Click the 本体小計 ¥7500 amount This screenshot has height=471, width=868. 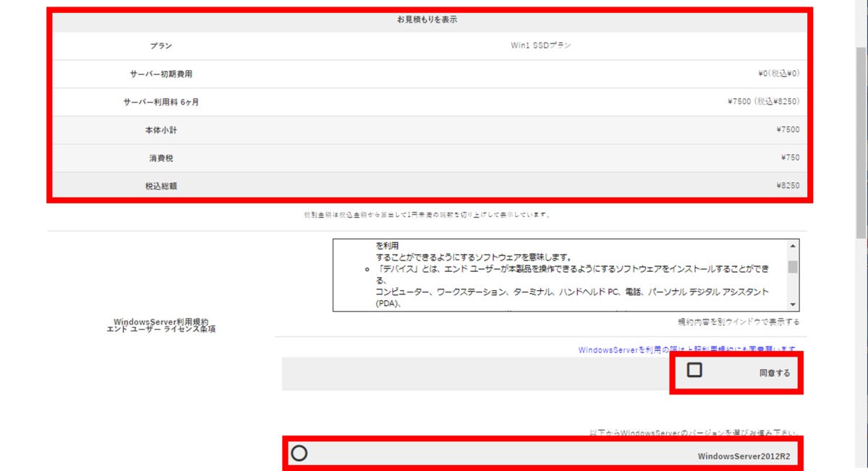(x=788, y=130)
